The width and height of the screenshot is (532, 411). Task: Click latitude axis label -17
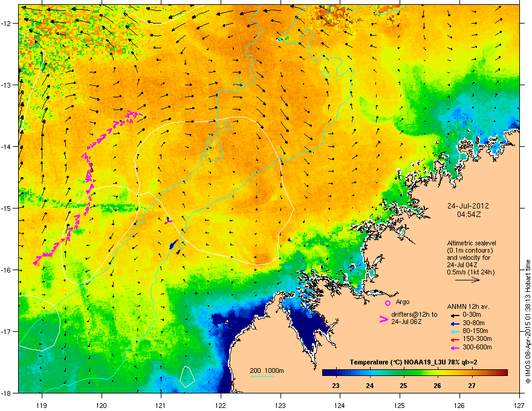coord(7,331)
